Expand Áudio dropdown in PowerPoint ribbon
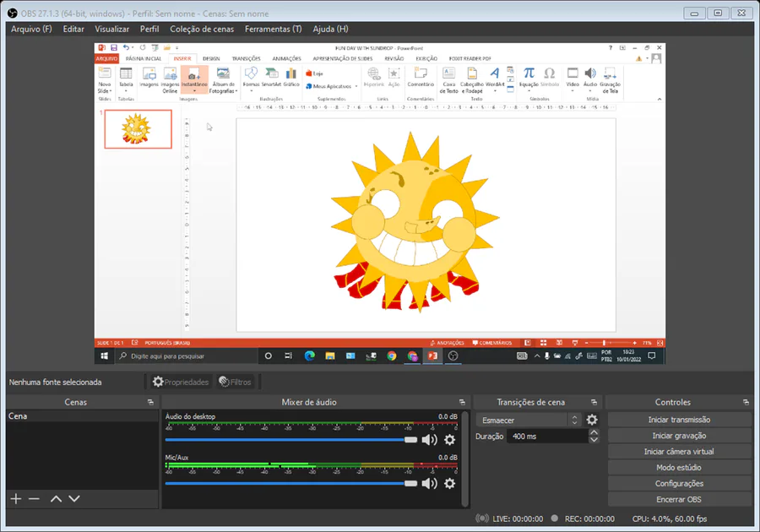 (590, 90)
